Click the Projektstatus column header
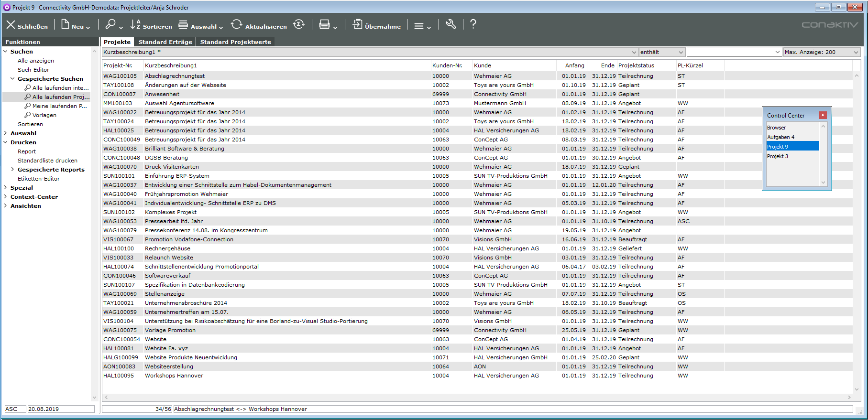This screenshot has width=868, height=420. [x=646, y=65]
